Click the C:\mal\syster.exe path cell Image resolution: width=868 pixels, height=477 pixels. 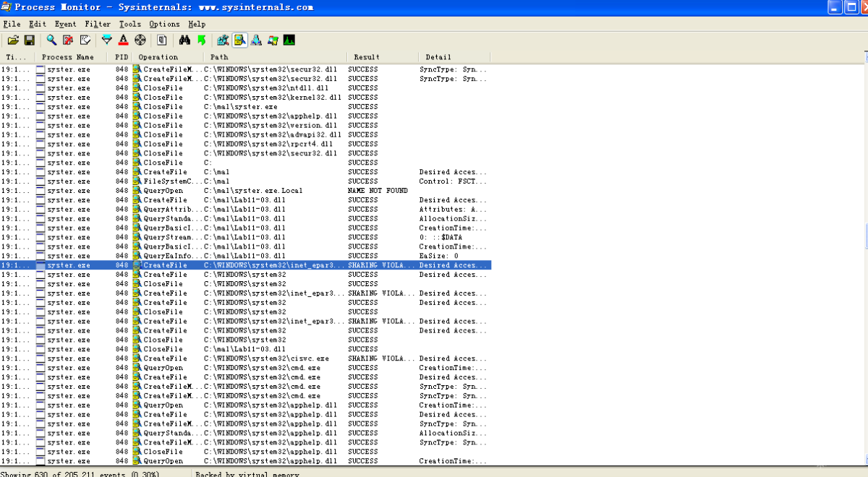coord(240,107)
